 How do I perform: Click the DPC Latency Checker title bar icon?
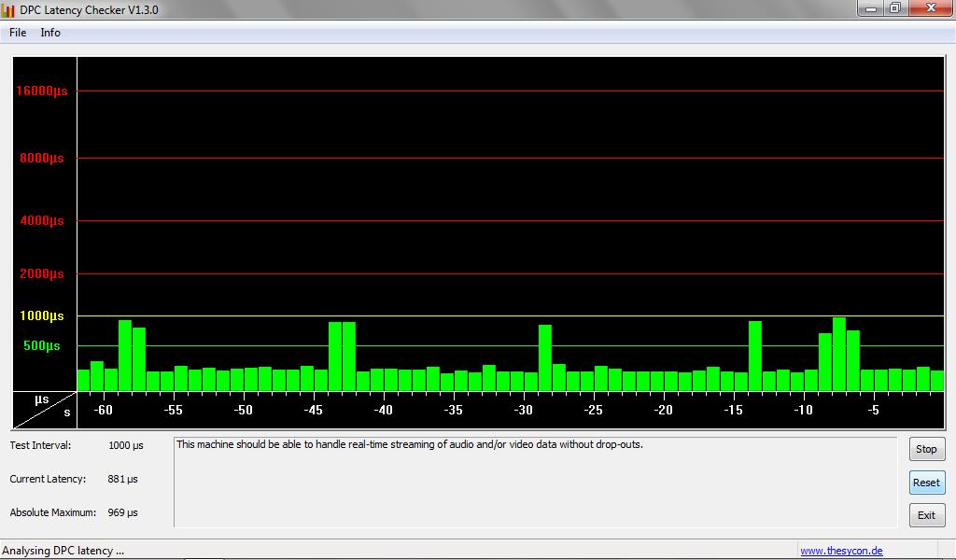pos(7,9)
